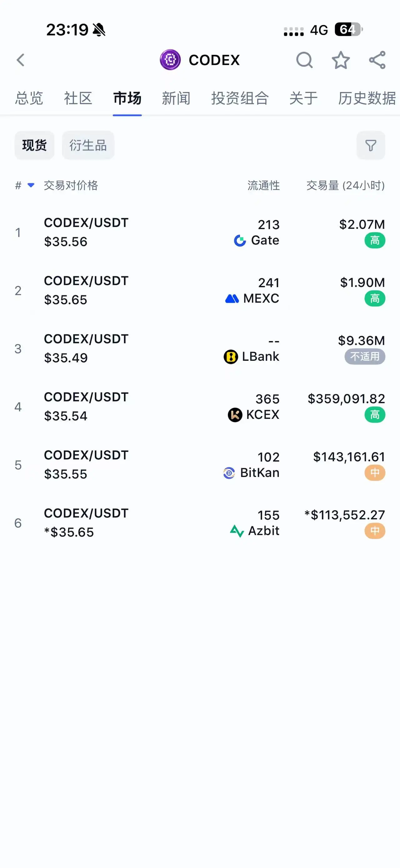Screen dimensions: 400x868
Task: Tap the green 高 badge on Gate row
Action: pyautogui.click(x=375, y=241)
